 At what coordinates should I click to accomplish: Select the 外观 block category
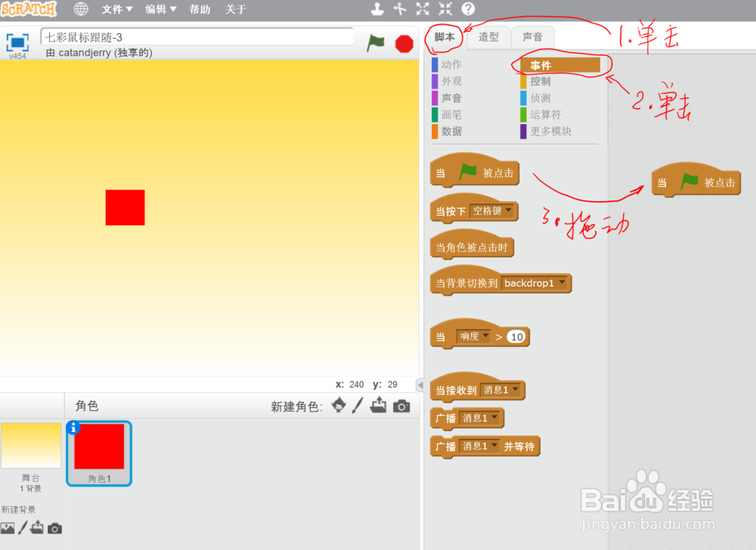click(x=451, y=81)
